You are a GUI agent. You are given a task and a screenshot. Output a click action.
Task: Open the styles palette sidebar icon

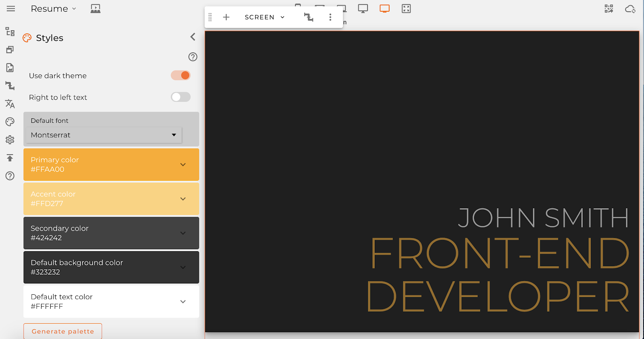(10, 122)
